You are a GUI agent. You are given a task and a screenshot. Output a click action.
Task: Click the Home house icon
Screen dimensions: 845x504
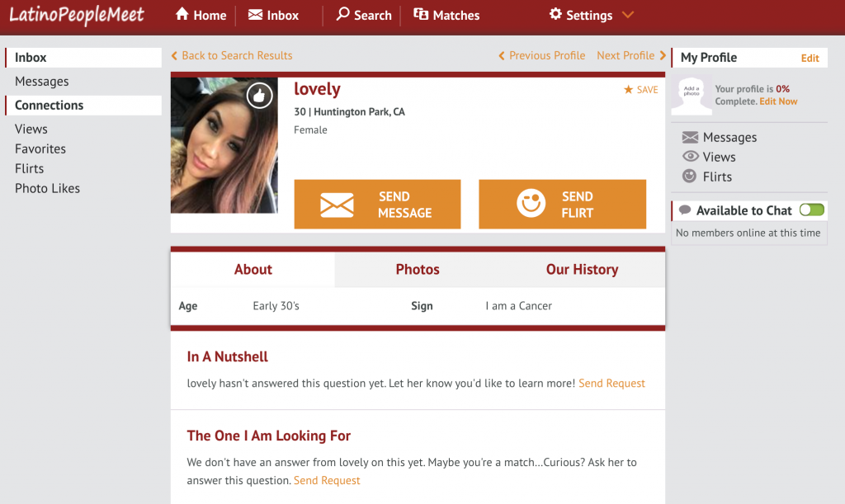click(182, 14)
